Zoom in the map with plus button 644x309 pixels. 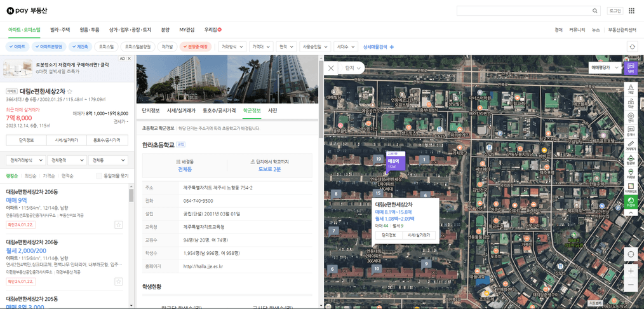tap(631, 271)
